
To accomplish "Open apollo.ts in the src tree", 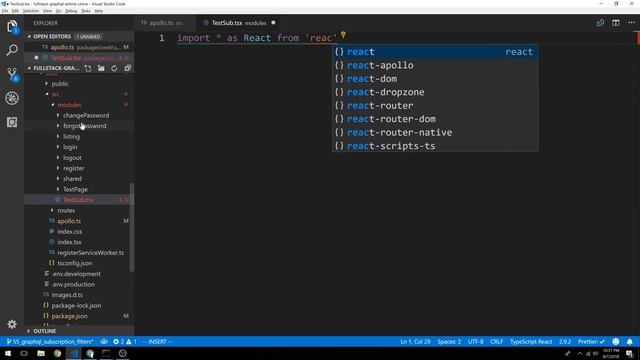I will (69, 221).
